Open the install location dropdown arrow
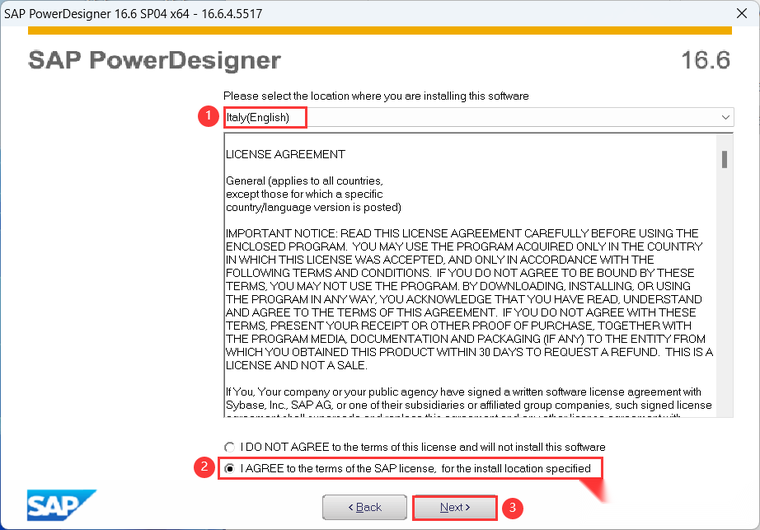This screenshot has height=530, width=760. (725, 117)
